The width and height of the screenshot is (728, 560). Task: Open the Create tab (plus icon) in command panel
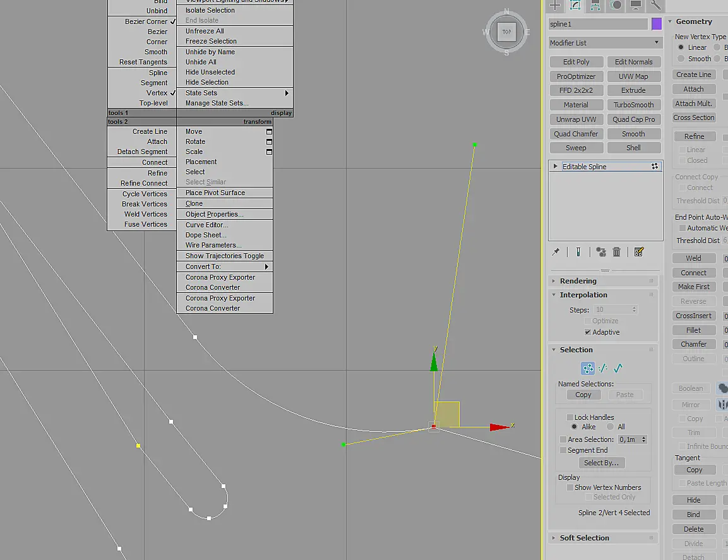pos(555,5)
